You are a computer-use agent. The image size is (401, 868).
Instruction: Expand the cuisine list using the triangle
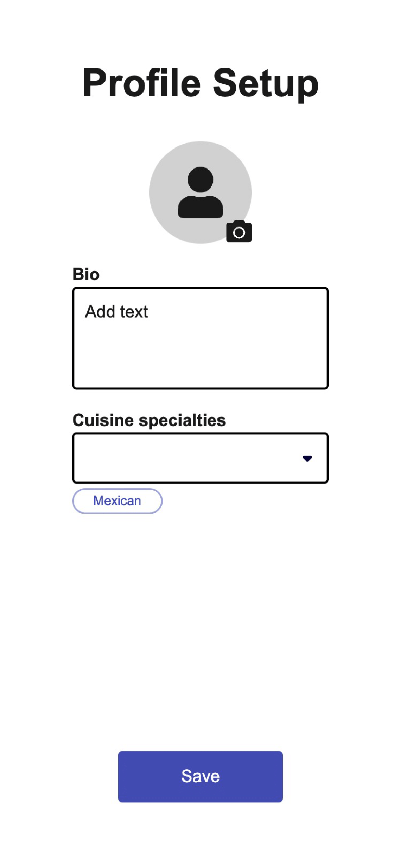[x=307, y=458]
